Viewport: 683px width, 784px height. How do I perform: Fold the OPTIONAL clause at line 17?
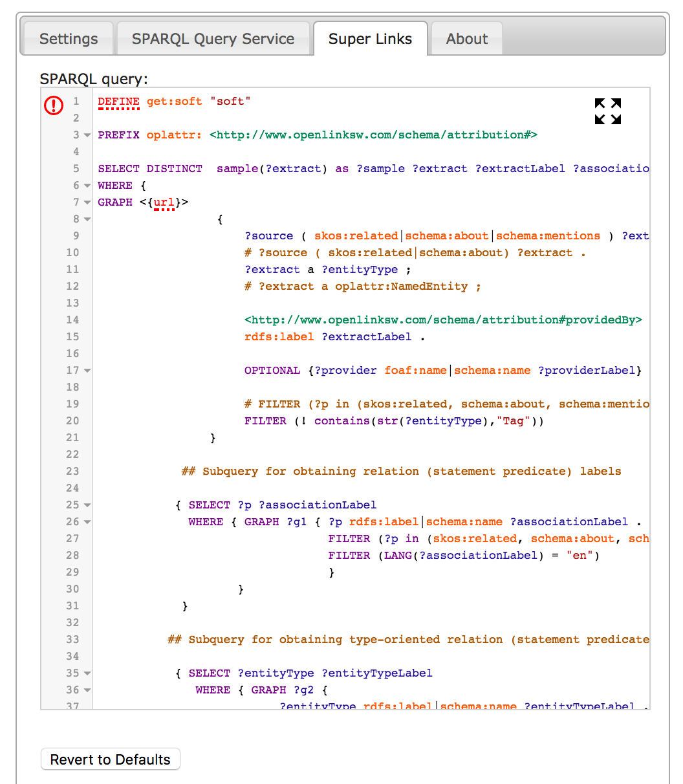[x=86, y=370]
